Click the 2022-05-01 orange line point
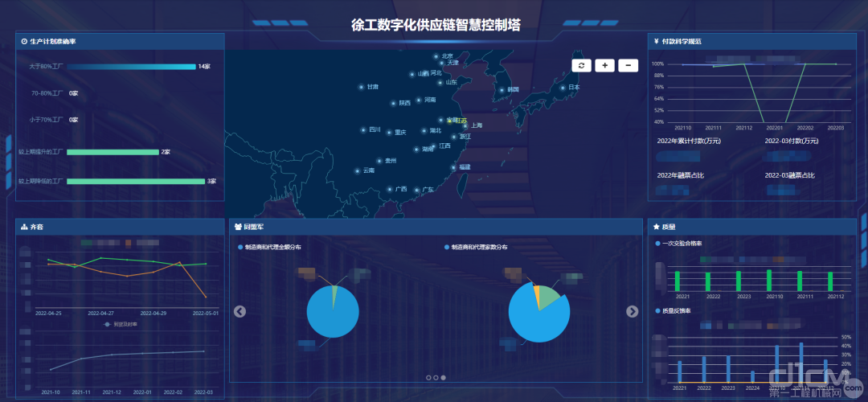This screenshot has width=868, height=402. pyautogui.click(x=206, y=297)
